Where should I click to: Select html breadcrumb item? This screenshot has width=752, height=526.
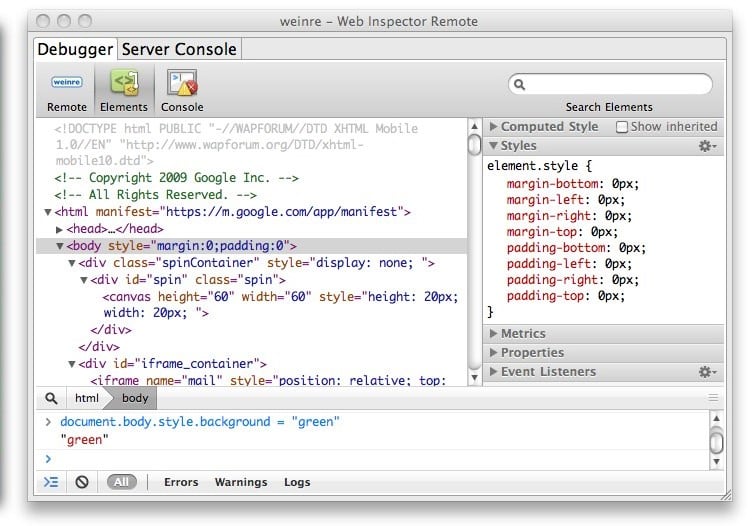point(86,398)
